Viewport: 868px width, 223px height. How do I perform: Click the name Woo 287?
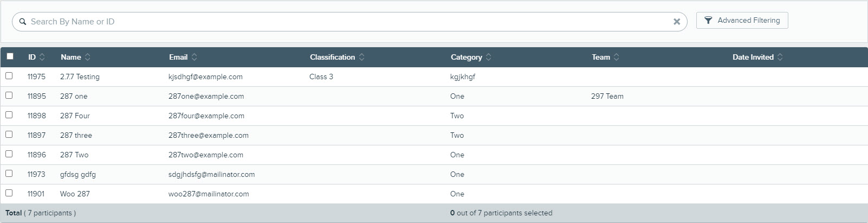[75, 194]
